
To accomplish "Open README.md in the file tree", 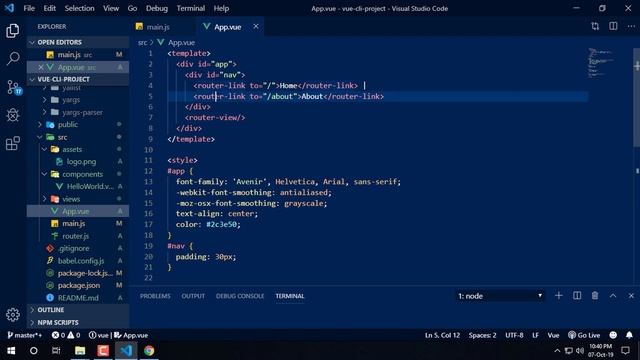I will [78, 298].
